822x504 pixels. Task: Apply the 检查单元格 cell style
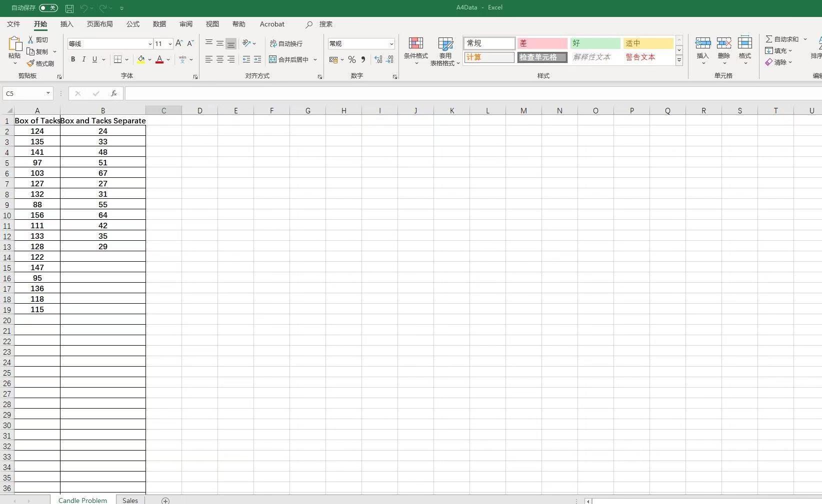pos(541,57)
